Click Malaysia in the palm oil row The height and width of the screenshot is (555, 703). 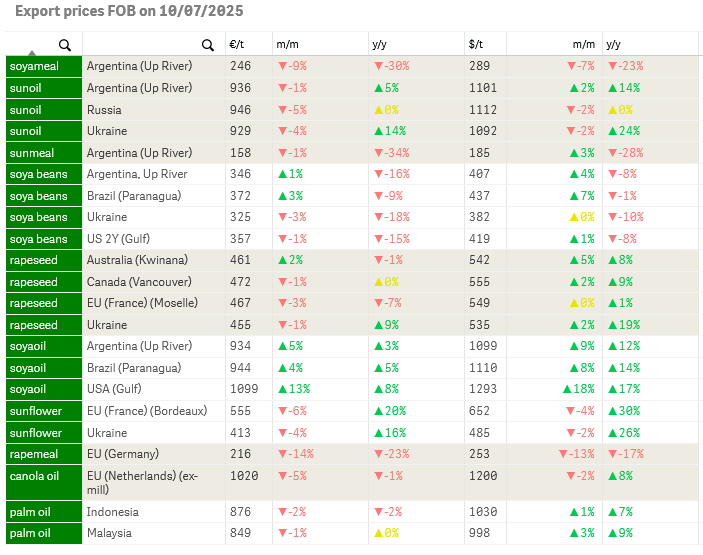111,534
